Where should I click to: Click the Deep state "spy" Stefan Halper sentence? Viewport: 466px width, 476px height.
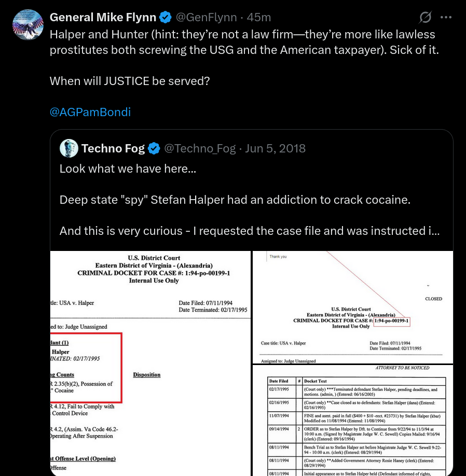pyautogui.click(x=235, y=200)
